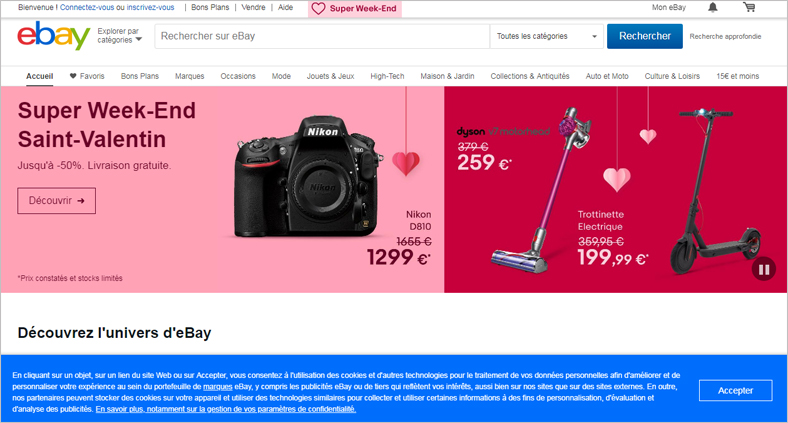Open Favoris with heart icon
788x423 pixels.
tap(87, 76)
